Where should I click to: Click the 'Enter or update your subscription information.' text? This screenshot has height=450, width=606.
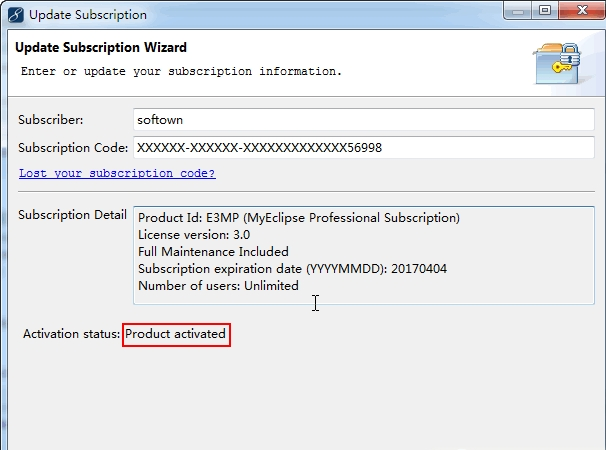pos(181,72)
